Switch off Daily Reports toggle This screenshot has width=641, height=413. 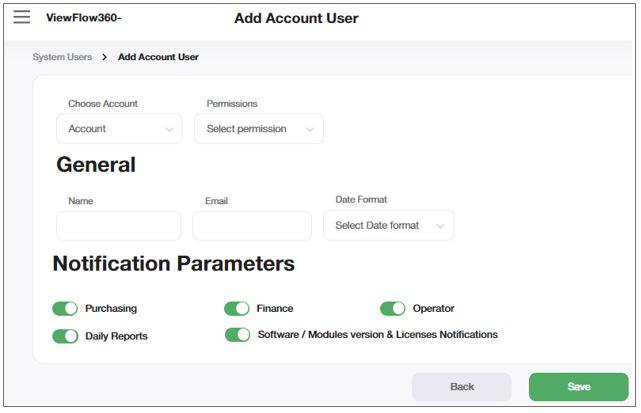point(65,336)
